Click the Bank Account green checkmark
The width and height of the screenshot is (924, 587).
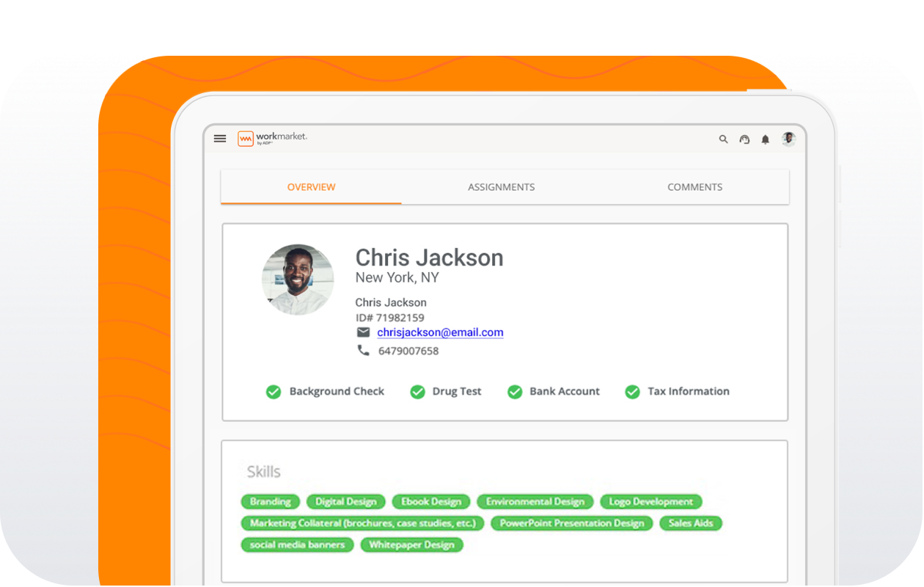point(515,392)
